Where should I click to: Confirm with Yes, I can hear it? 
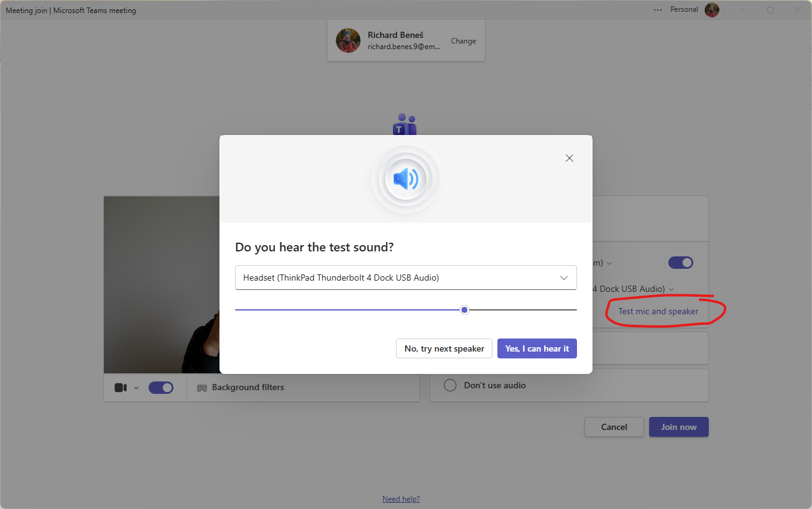pos(537,348)
